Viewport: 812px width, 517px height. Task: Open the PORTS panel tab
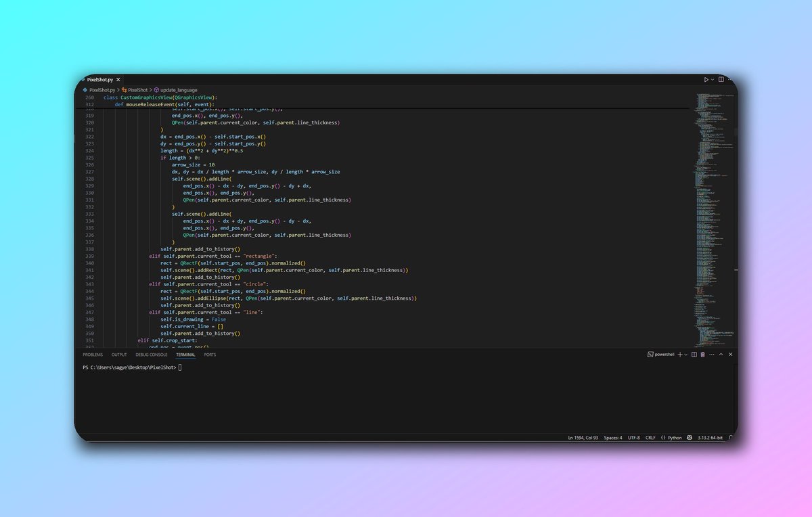pyautogui.click(x=210, y=355)
